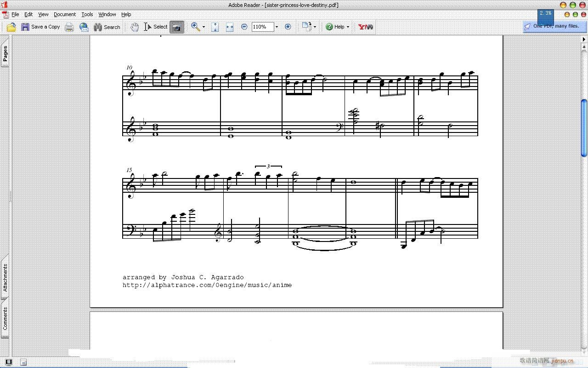Open the Document menu
Image resolution: width=588 pixels, height=368 pixels.
[65, 14]
